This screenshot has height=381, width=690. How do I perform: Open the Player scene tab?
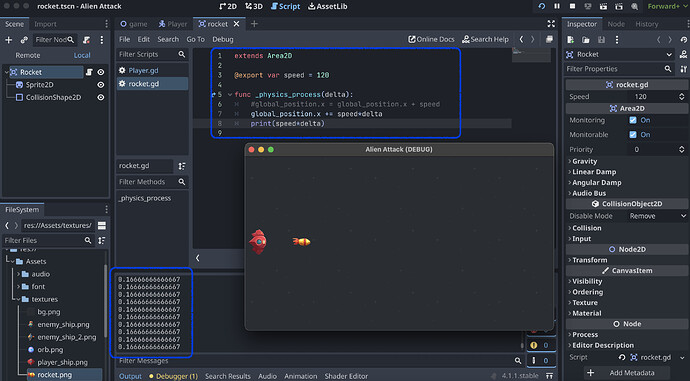[173, 24]
